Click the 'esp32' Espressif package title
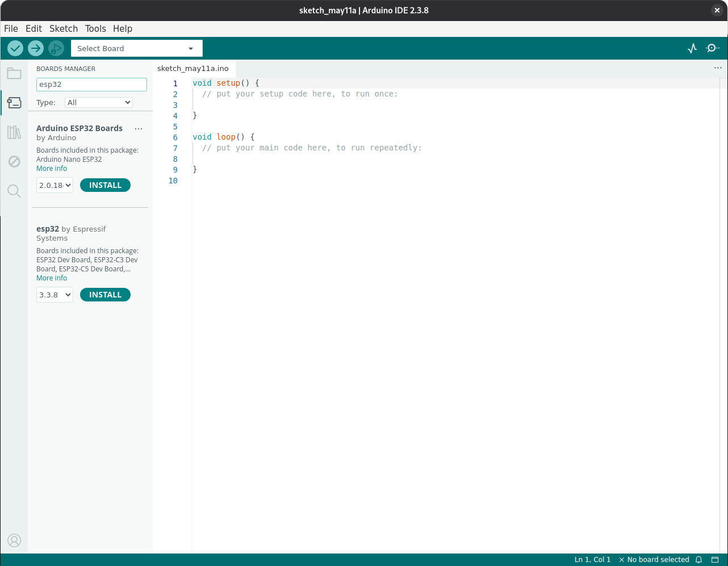Screen dimensions: 728x566 pos(48,229)
